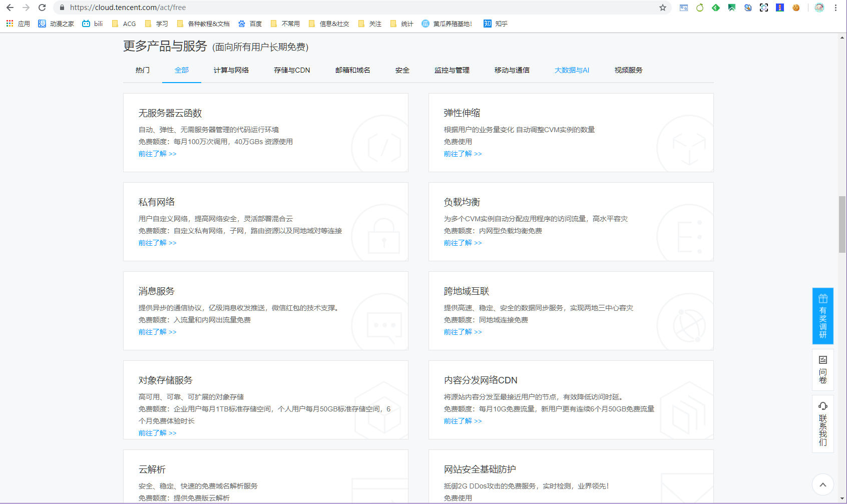This screenshot has height=504, width=847.
Task: Click the QR scanner extension icon
Action: (x=764, y=8)
